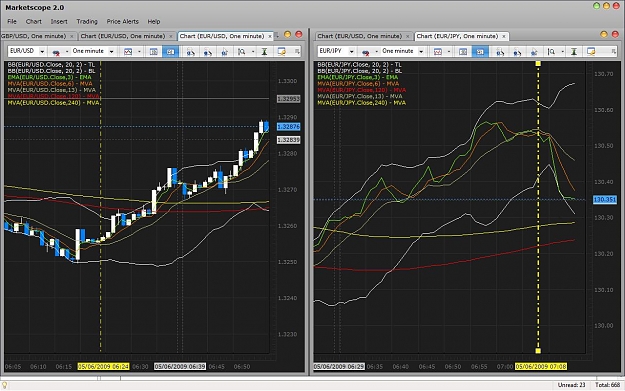The width and height of the screenshot is (625, 391).
Task: Expand the chart type arrow in EUR/USD toolbar
Action: point(139,51)
